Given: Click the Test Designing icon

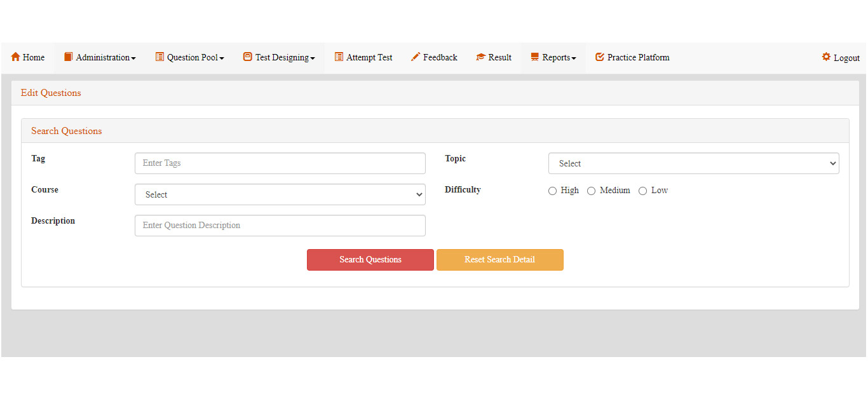Looking at the screenshot, I should pyautogui.click(x=248, y=57).
